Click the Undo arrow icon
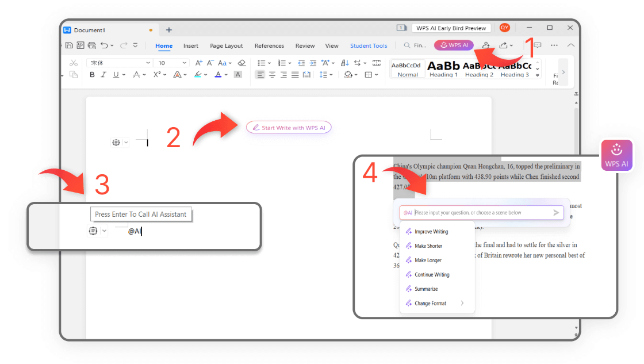 [x=104, y=45]
